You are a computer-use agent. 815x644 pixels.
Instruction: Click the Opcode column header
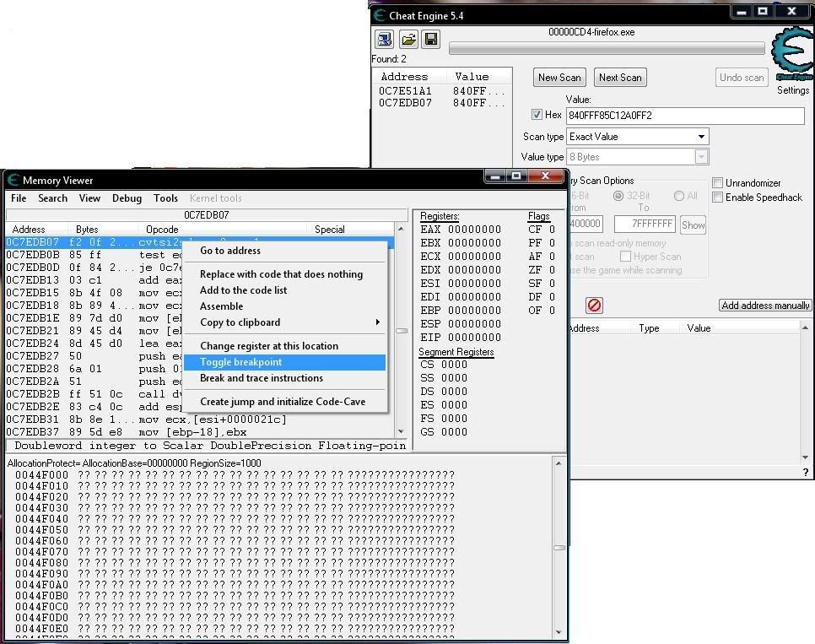click(x=223, y=230)
